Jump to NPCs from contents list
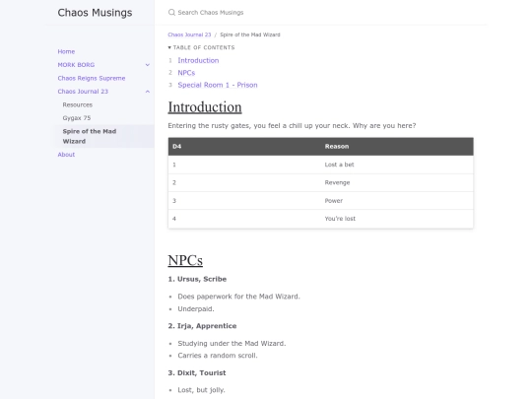Screen dimensions: 532x399 coord(186,73)
